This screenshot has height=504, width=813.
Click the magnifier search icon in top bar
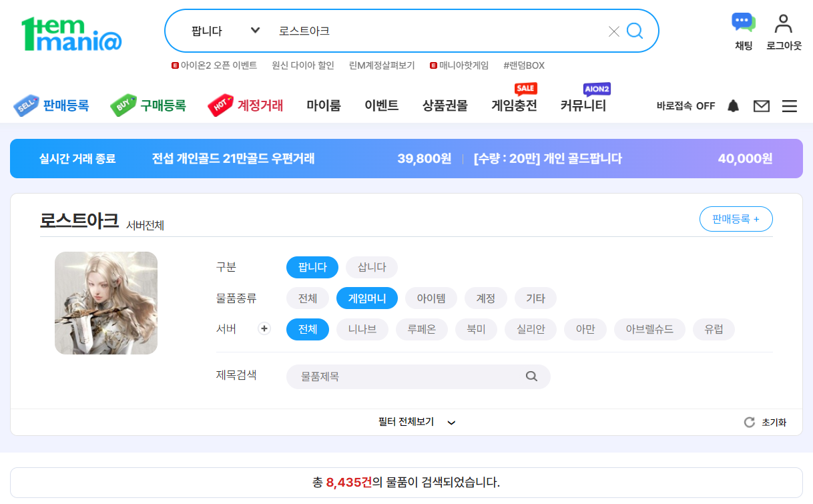(x=635, y=31)
